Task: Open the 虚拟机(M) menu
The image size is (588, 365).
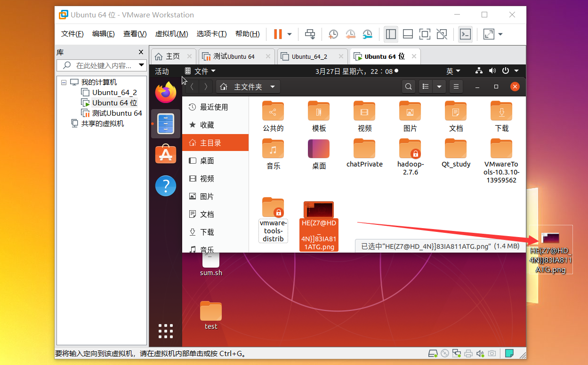Action: coord(172,34)
